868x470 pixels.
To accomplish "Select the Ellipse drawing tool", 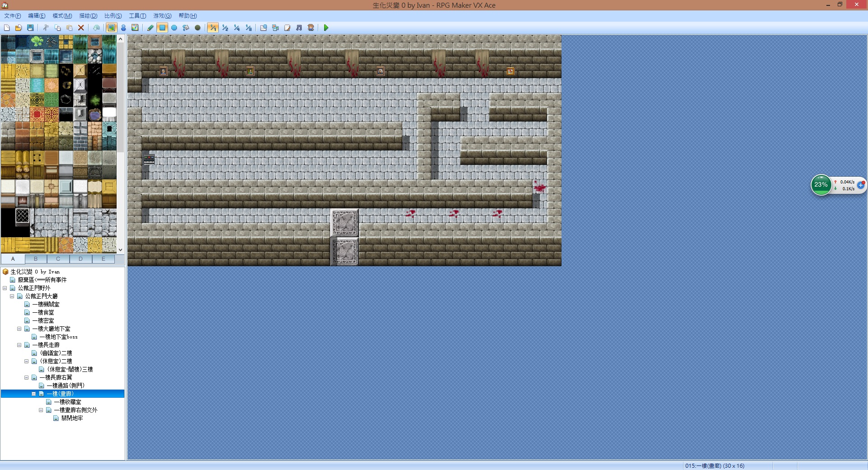I will tap(174, 28).
